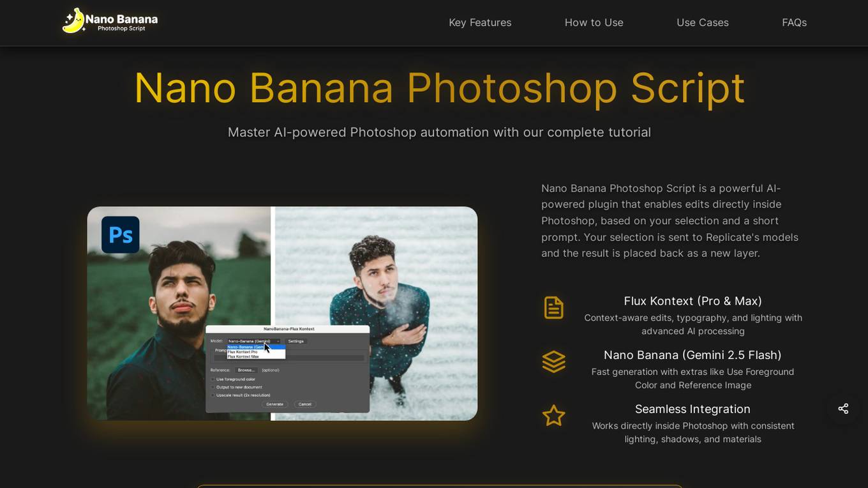The height and width of the screenshot is (488, 868).
Task: Click the Works directly inside Photoshop description
Action: [693, 432]
